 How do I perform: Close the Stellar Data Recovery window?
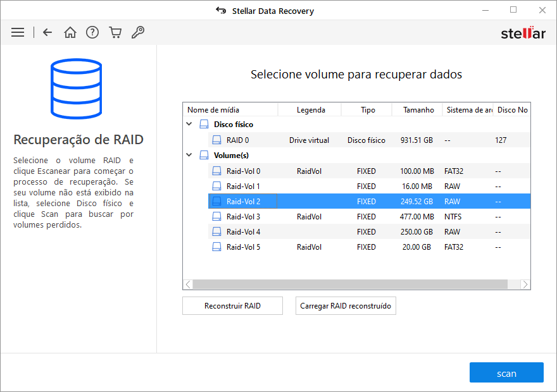[542, 10]
